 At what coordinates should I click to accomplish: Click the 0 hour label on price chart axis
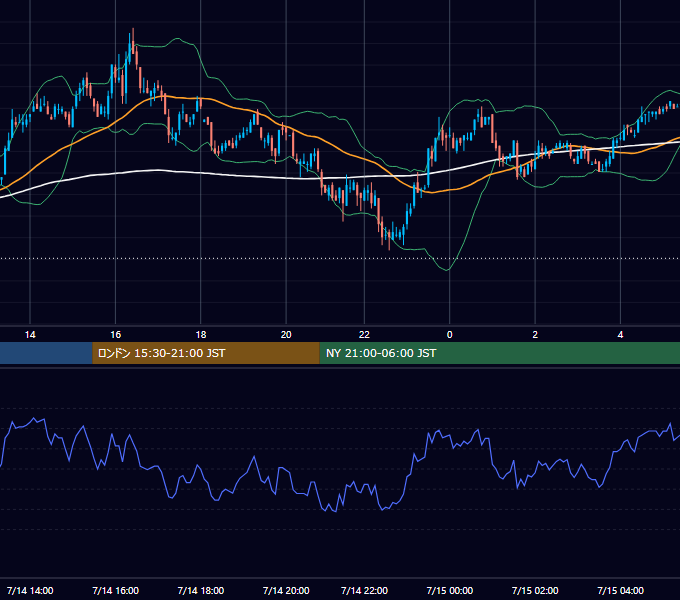450,335
